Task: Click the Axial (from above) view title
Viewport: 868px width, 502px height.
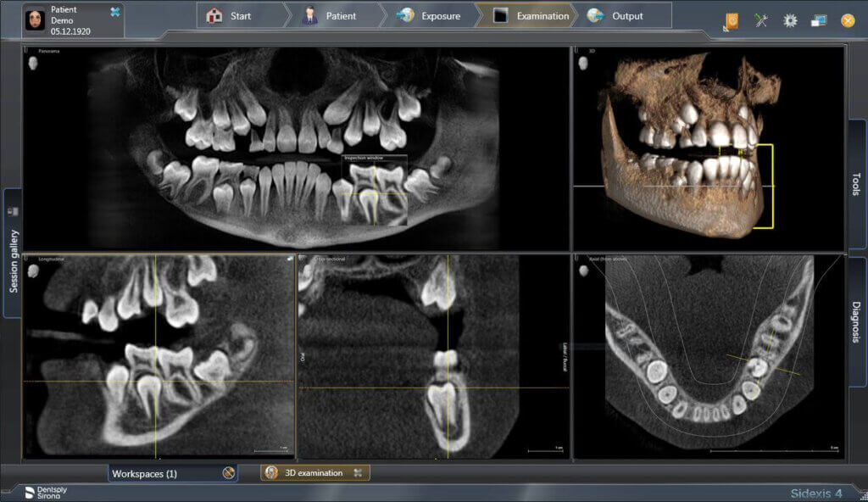Action: [x=607, y=259]
